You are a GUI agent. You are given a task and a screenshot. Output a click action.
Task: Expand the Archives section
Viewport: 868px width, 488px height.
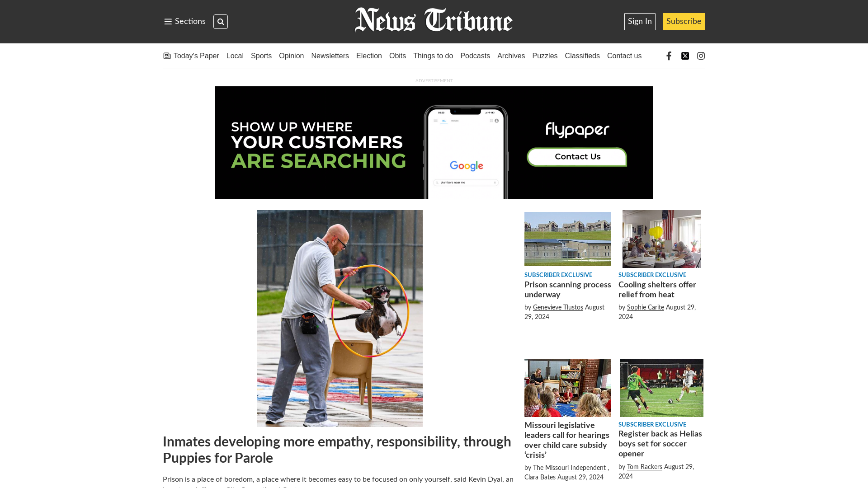(511, 56)
